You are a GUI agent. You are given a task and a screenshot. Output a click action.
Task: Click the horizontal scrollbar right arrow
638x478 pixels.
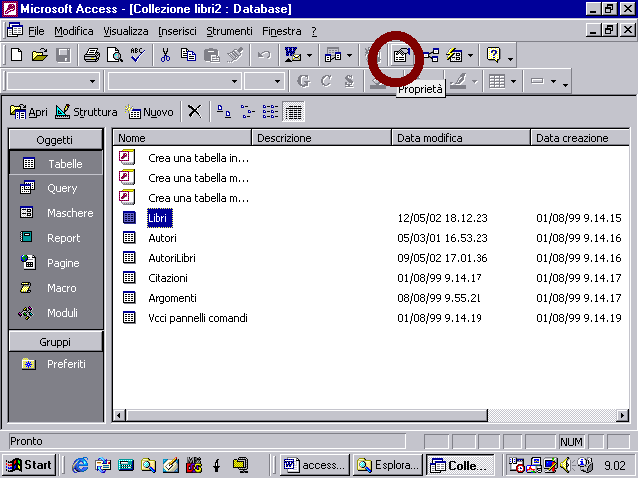point(622,415)
